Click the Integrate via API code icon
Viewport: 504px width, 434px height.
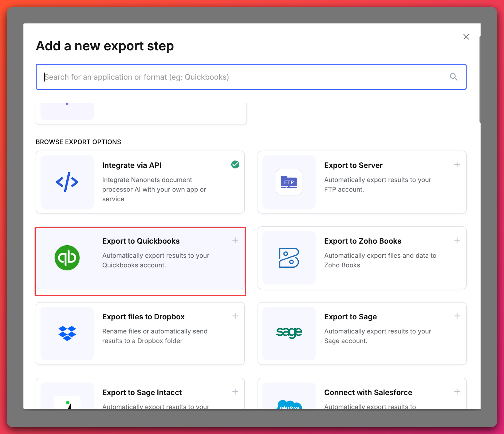point(67,182)
